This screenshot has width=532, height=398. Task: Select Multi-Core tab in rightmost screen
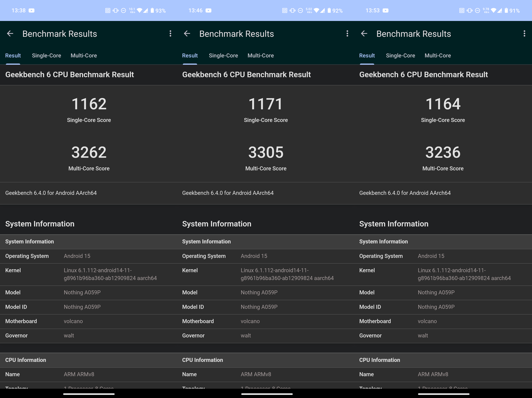tap(438, 55)
